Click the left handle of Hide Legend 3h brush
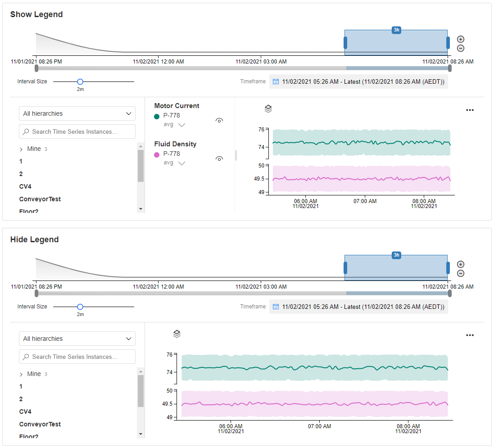Viewport: 494px width, 448px height. pyautogui.click(x=345, y=268)
